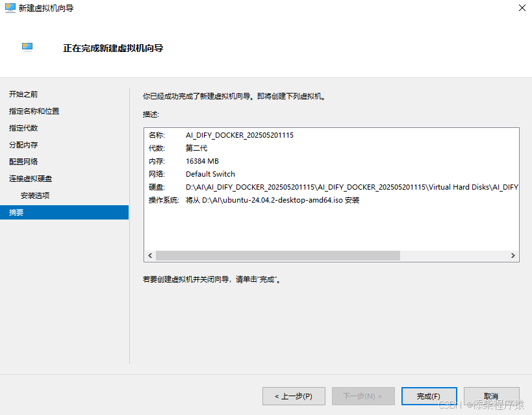Image resolution: width=532 pixels, height=415 pixels.
Task: Click the instruction text mentioning 请单击“完成”
Action: point(212,280)
